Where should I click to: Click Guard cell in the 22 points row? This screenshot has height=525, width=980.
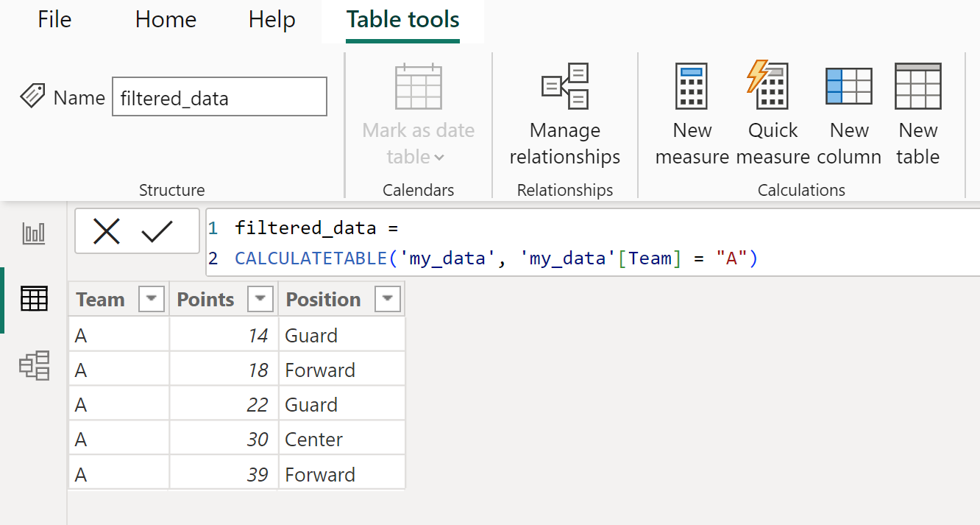point(342,404)
